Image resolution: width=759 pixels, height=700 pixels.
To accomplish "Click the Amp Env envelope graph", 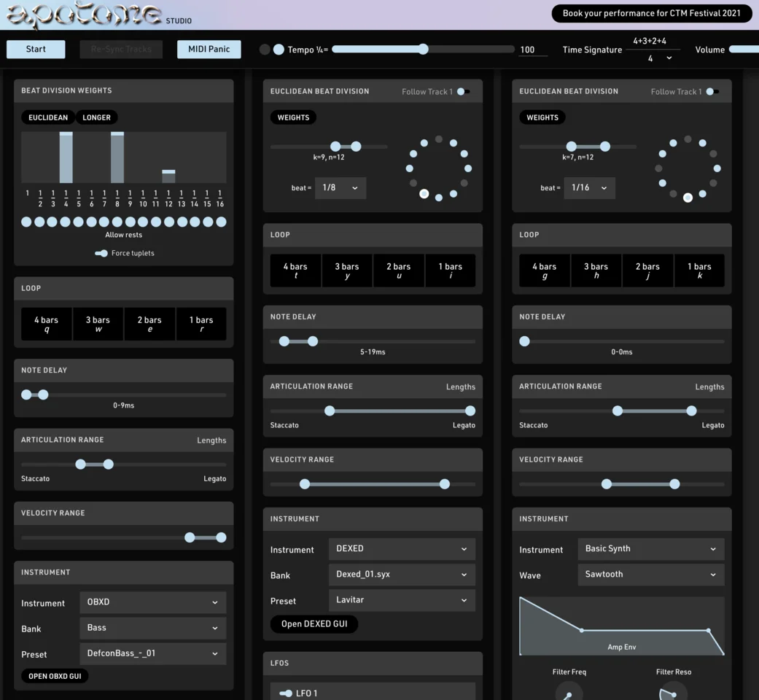I will point(621,626).
